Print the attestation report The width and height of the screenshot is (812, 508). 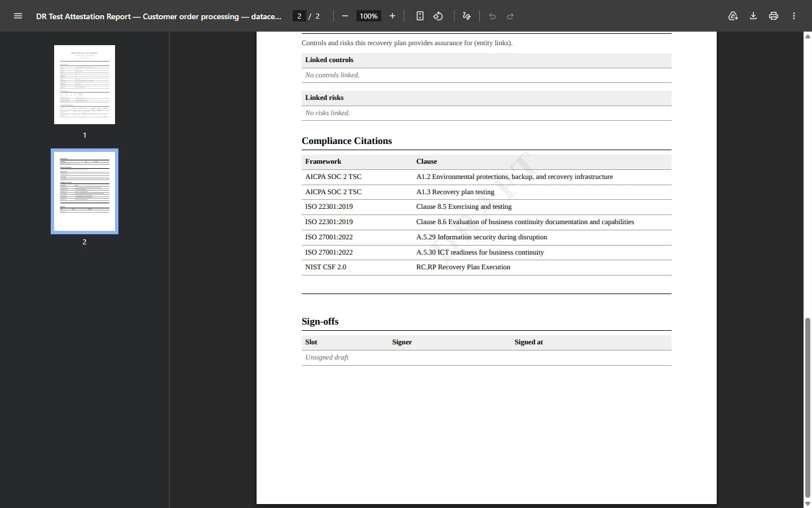[774, 16]
